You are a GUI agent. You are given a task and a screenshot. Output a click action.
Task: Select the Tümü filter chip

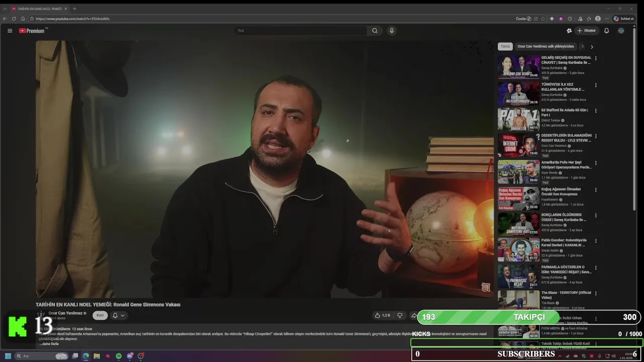click(x=505, y=46)
